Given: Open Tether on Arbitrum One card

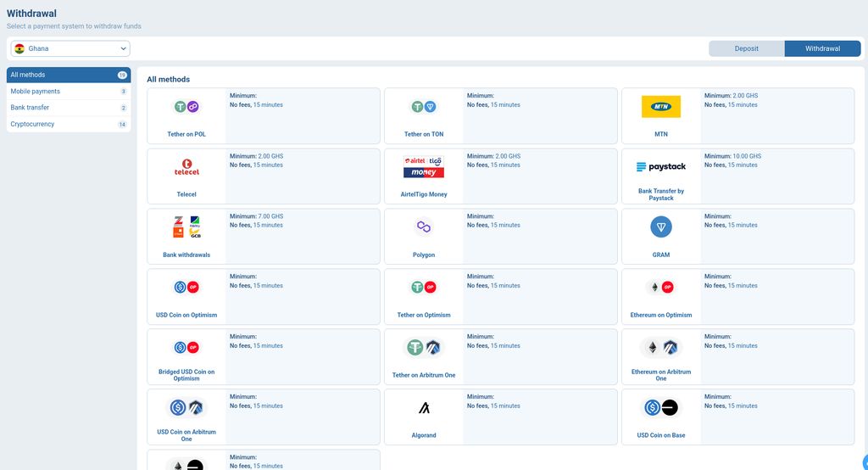Looking at the screenshot, I should point(500,356).
